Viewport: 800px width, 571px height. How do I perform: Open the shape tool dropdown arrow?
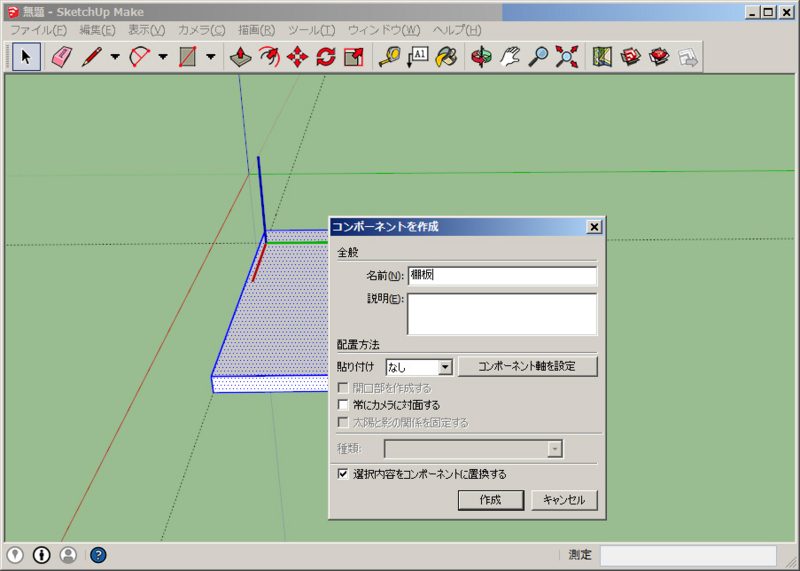click(x=211, y=57)
